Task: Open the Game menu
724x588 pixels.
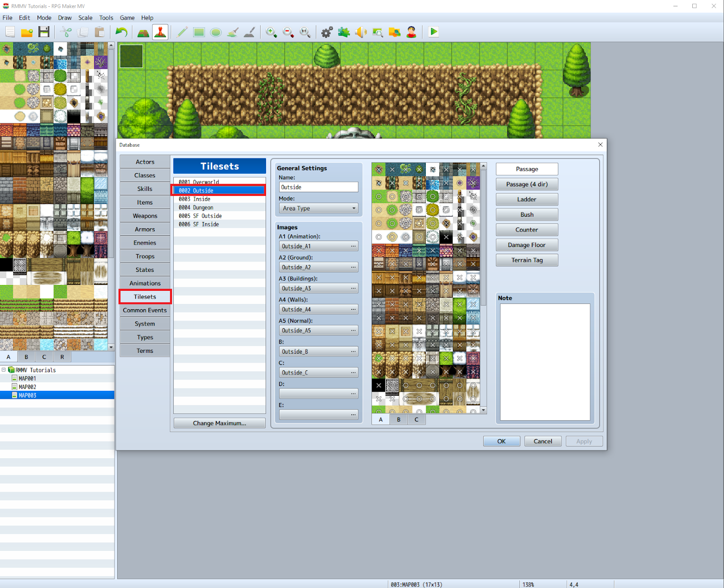Action: [127, 18]
